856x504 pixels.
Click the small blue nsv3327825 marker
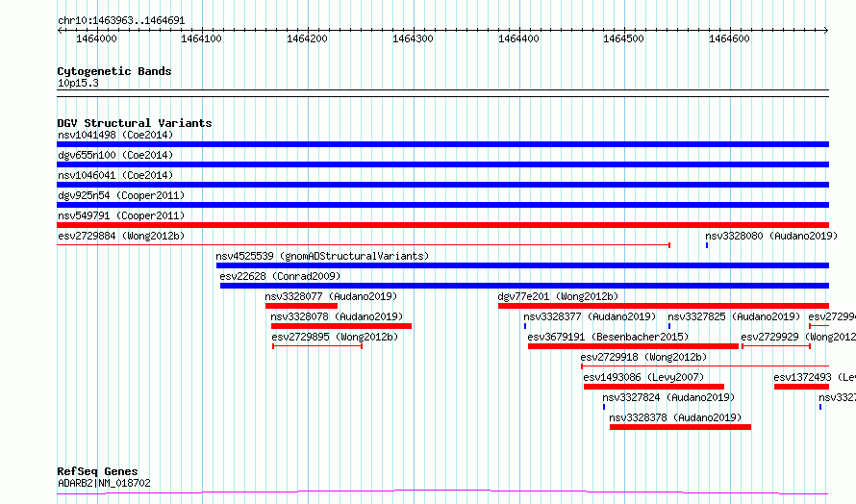[669, 326]
